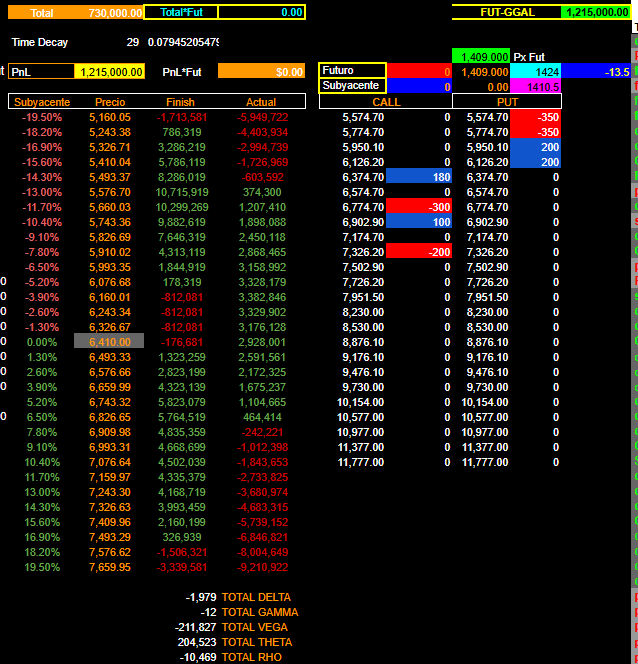Click the orange 1,409.000 Futuro price
638x664 pixels.
484,72
